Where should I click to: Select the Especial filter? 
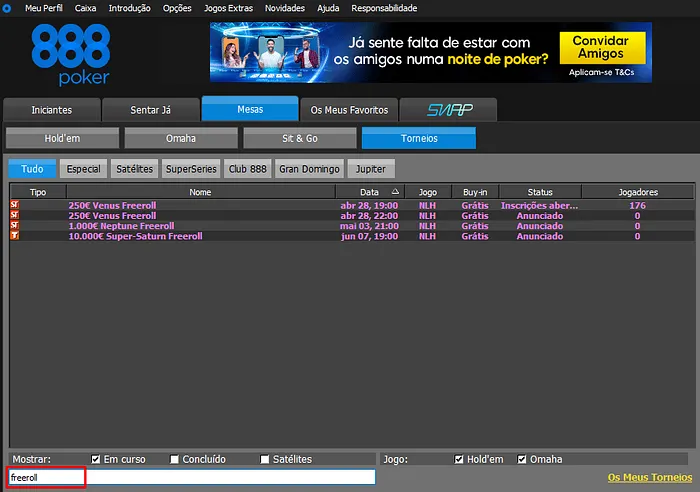tap(83, 169)
